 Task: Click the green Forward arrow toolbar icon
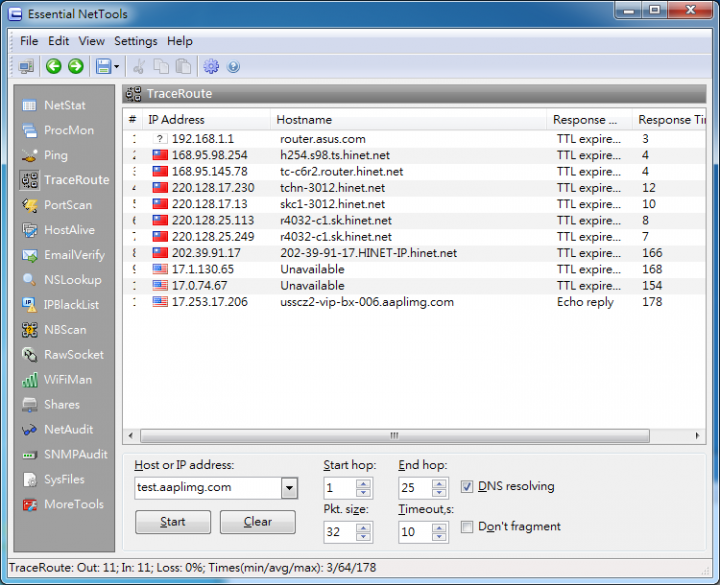pos(76,67)
